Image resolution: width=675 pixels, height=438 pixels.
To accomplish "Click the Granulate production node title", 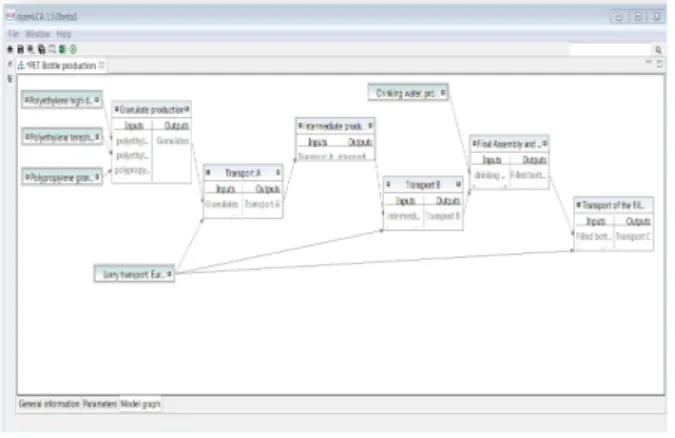I will pos(152,110).
